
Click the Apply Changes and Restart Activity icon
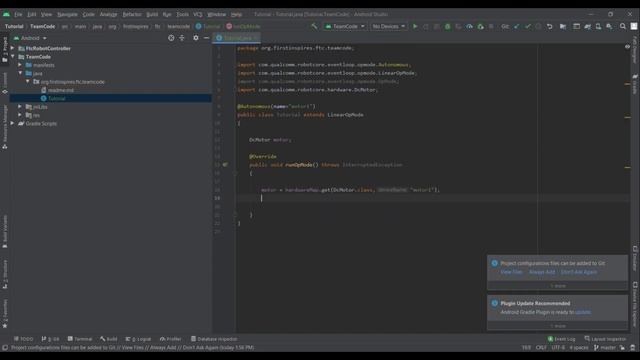(426, 26)
